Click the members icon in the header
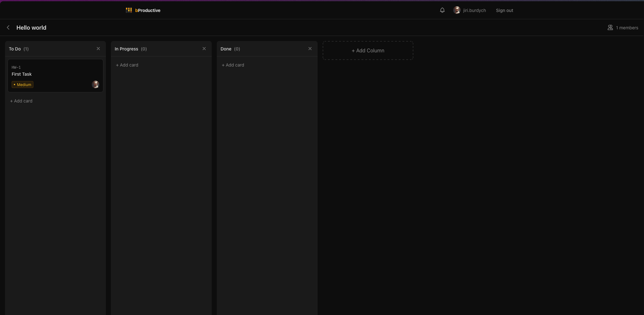Viewport: 644px width, 315px height. (x=610, y=27)
